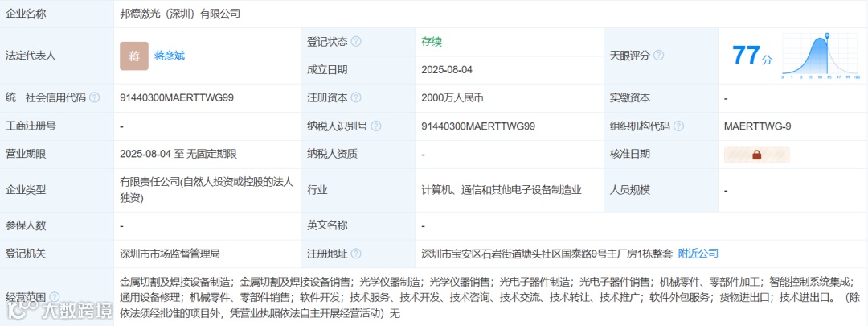868x326 pixels.
Task: Click the business scope text 金属切割及焊接设备制造
Action: point(175,281)
